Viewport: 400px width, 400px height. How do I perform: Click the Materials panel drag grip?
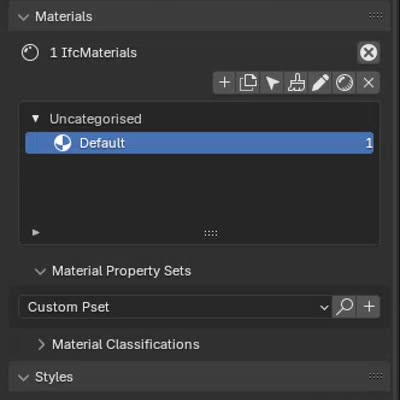point(376,16)
